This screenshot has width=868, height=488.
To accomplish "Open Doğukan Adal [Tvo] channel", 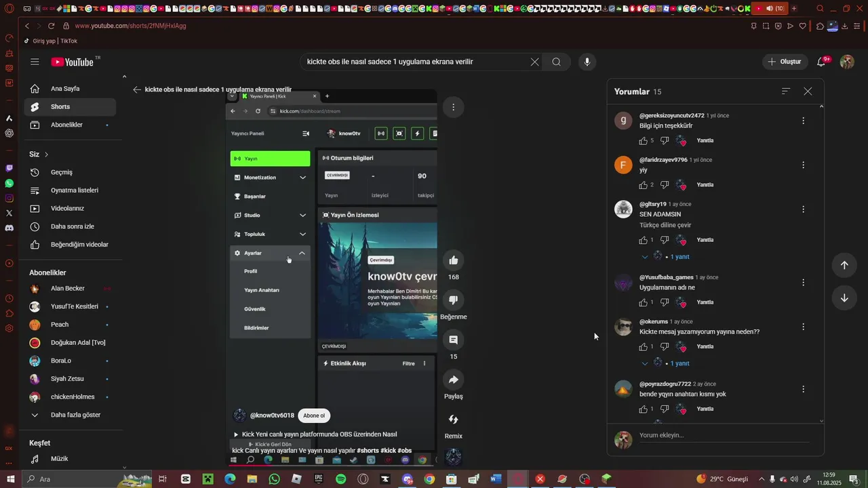I will (x=71, y=343).
